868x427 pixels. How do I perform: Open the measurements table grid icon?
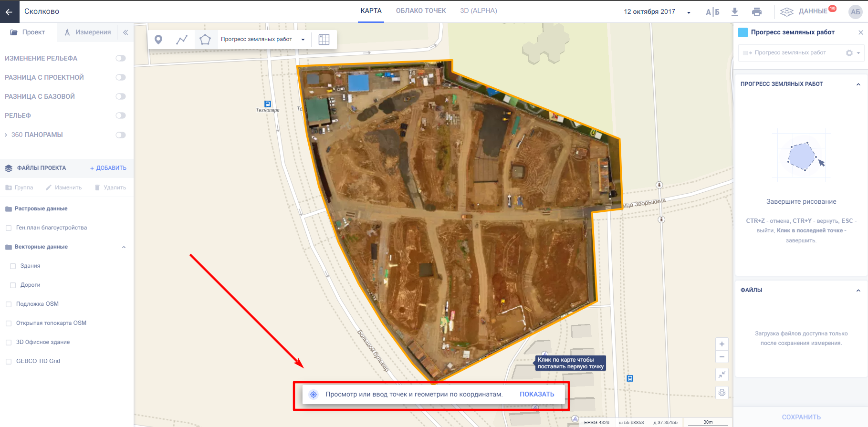click(x=324, y=40)
